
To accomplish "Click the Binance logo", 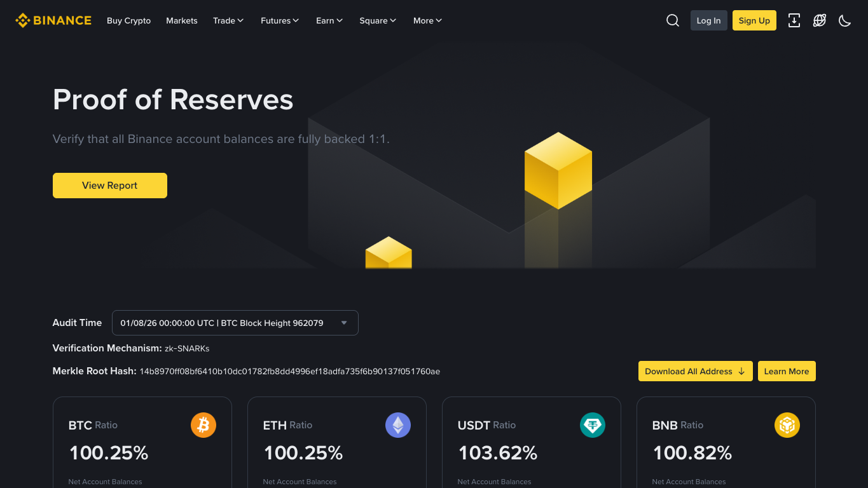I will pos(53,20).
